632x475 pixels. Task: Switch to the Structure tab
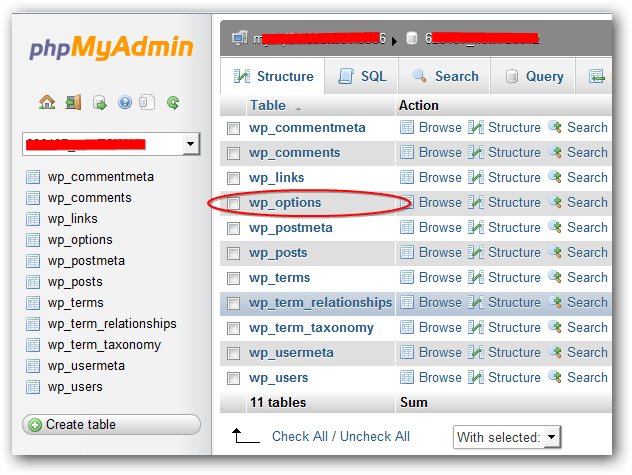point(273,76)
